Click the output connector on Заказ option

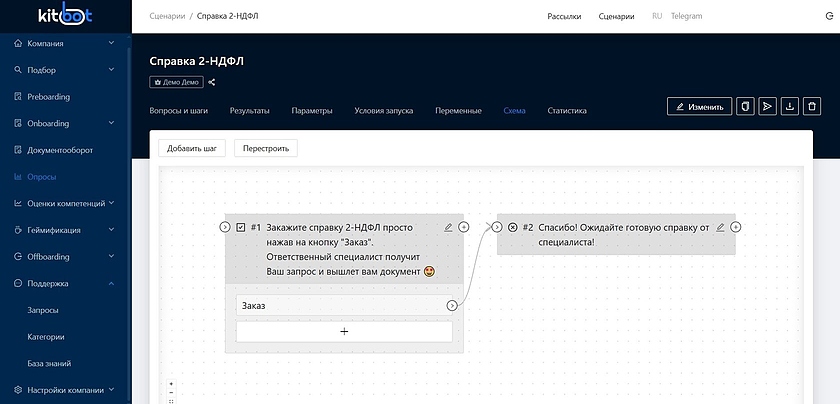pyautogui.click(x=452, y=306)
